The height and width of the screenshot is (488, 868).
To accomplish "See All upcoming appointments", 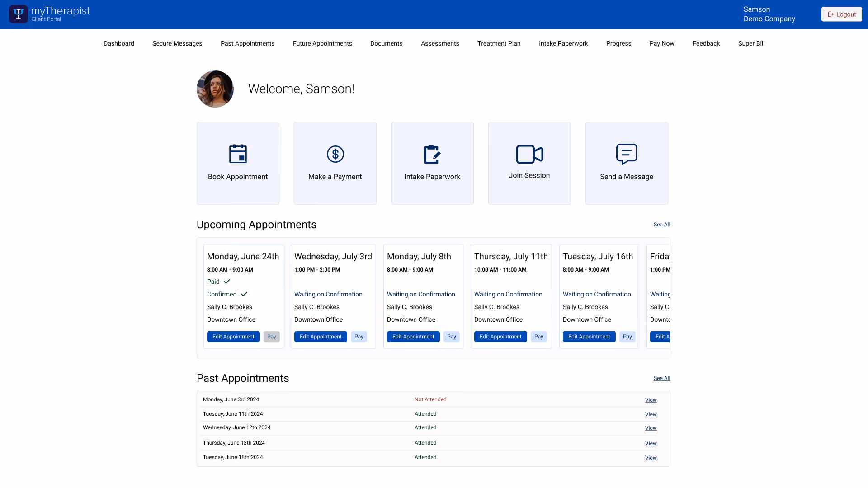I will coord(661,225).
